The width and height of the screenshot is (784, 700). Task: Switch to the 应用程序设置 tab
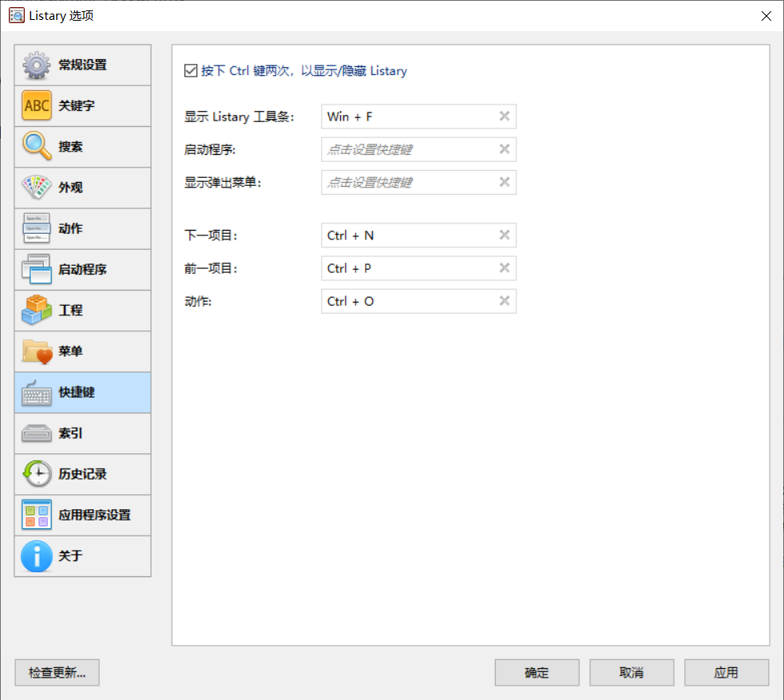click(82, 516)
